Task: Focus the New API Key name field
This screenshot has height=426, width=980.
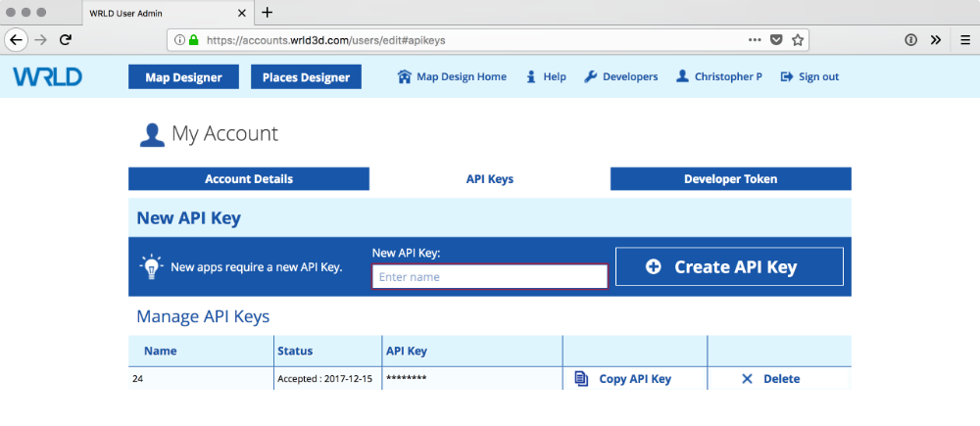Action: click(x=490, y=277)
